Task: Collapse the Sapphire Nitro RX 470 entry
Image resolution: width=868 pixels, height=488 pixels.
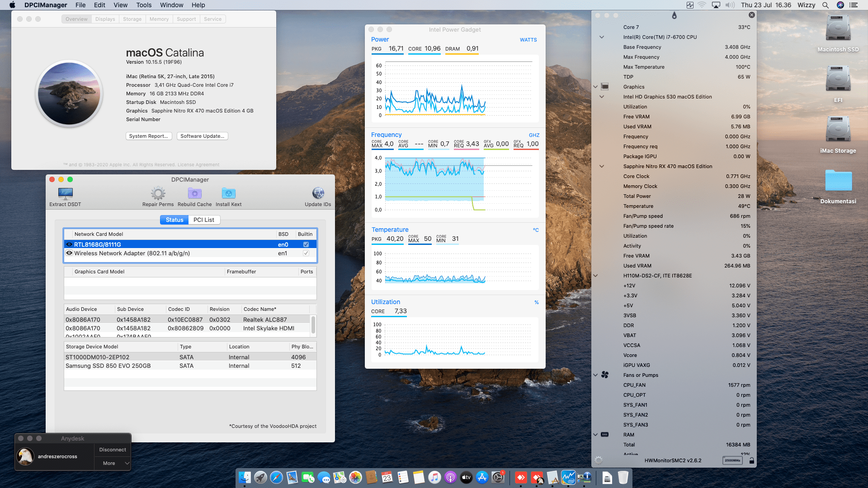Action: pyautogui.click(x=602, y=166)
